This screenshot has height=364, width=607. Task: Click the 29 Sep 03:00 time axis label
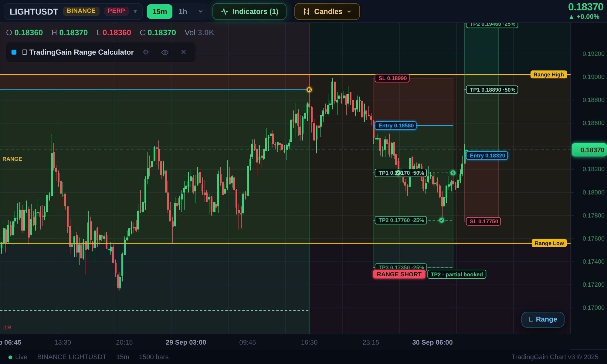coord(186,342)
